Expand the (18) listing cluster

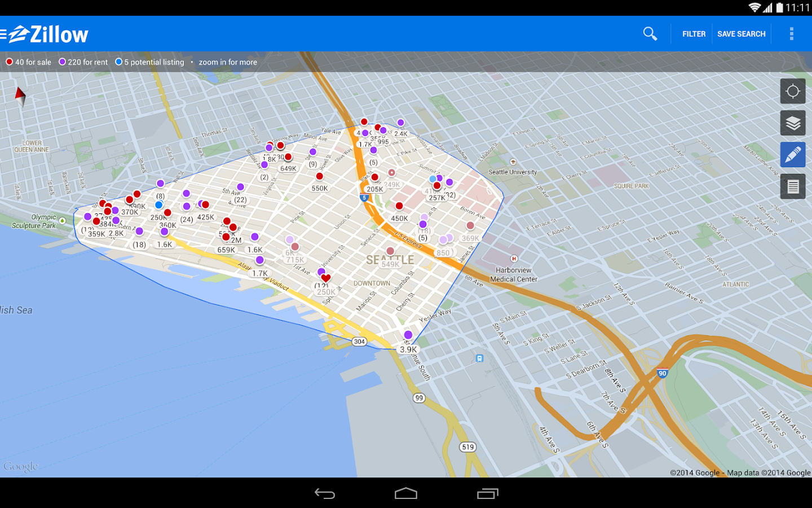coord(139,245)
